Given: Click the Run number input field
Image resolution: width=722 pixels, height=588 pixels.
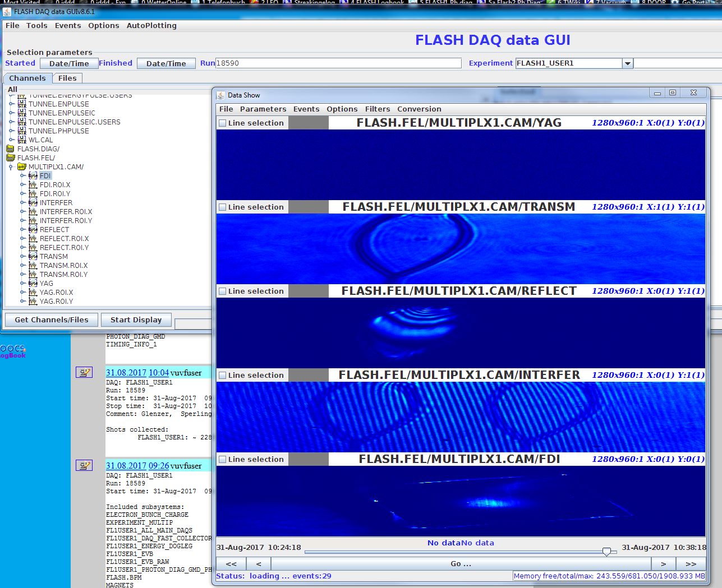Looking at the screenshot, I should coord(338,63).
